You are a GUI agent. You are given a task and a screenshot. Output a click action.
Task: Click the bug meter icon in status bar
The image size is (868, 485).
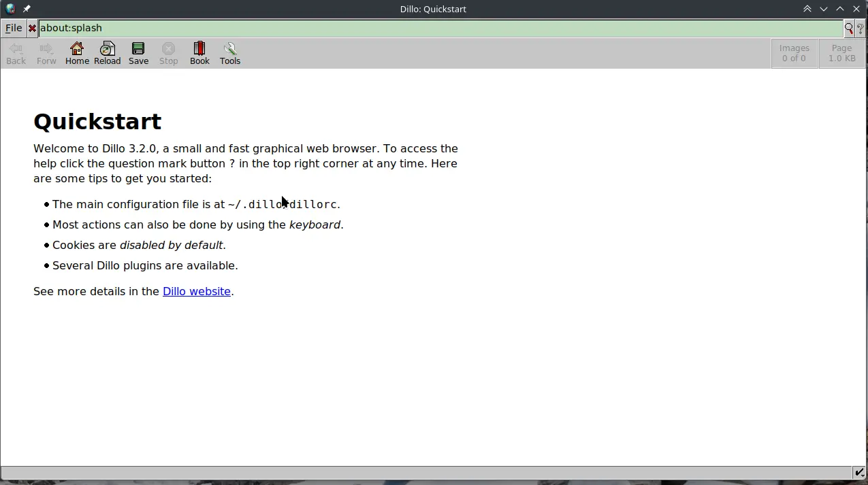click(859, 473)
